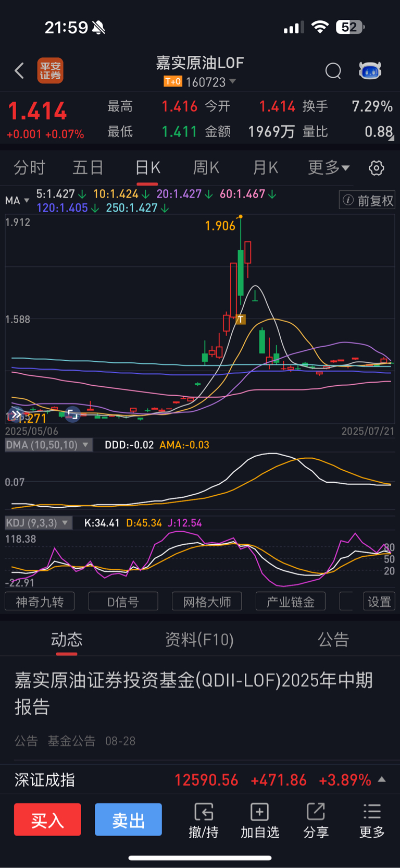Tap the 换手 7.29% turnover value
The height and width of the screenshot is (868, 400).
coord(372,106)
